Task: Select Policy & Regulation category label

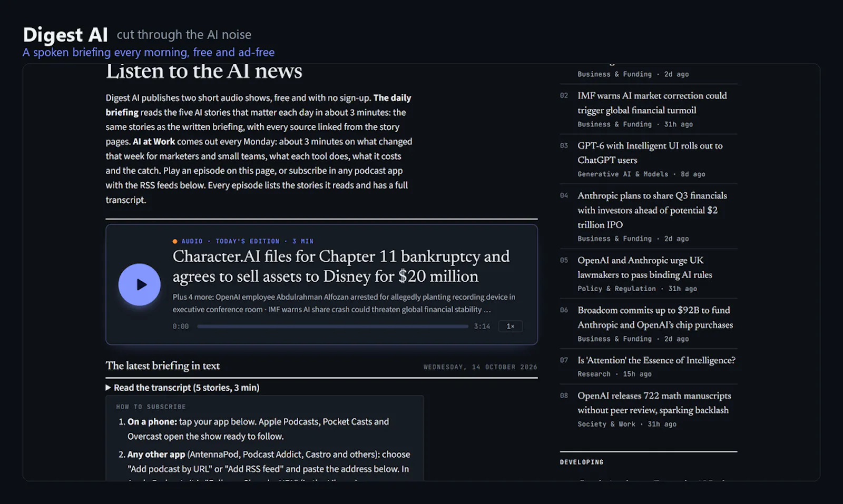Action: [x=616, y=289]
